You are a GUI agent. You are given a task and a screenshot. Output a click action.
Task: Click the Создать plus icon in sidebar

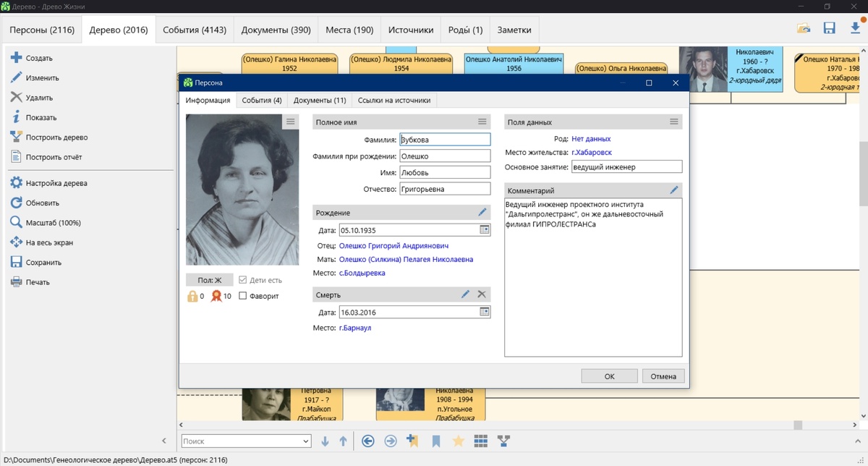point(16,58)
